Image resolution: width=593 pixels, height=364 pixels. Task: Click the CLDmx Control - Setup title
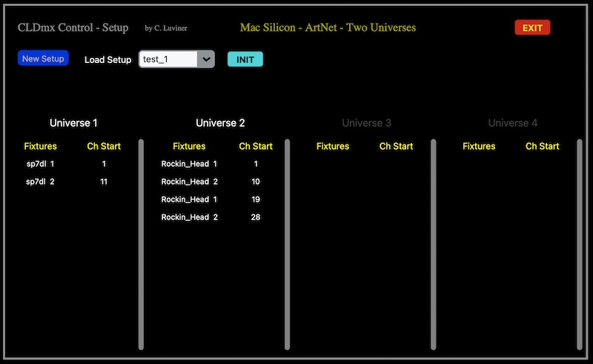click(x=73, y=27)
